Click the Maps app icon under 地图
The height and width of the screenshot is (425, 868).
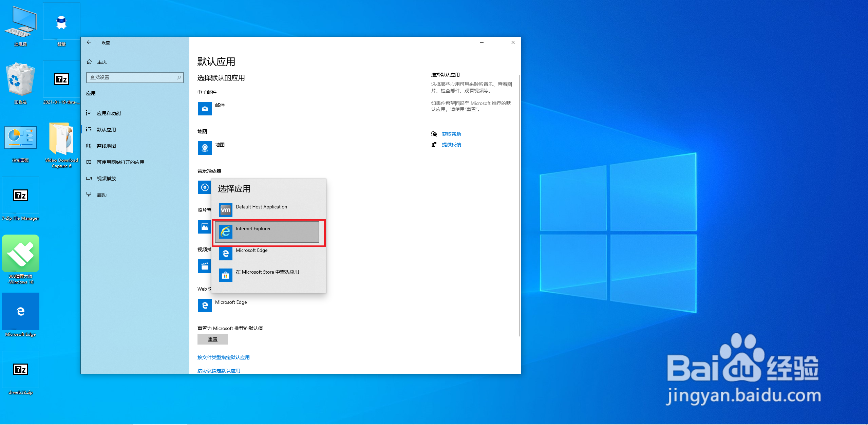205,148
